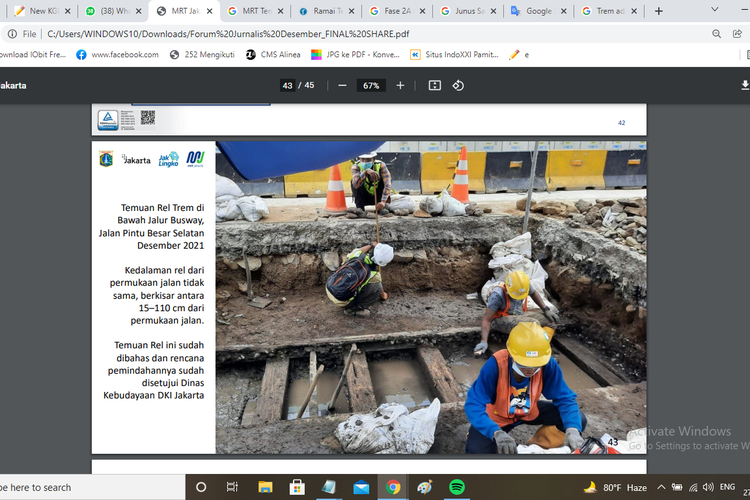Click the 67% zoom level field
This screenshot has height=500, width=750.
(371, 85)
